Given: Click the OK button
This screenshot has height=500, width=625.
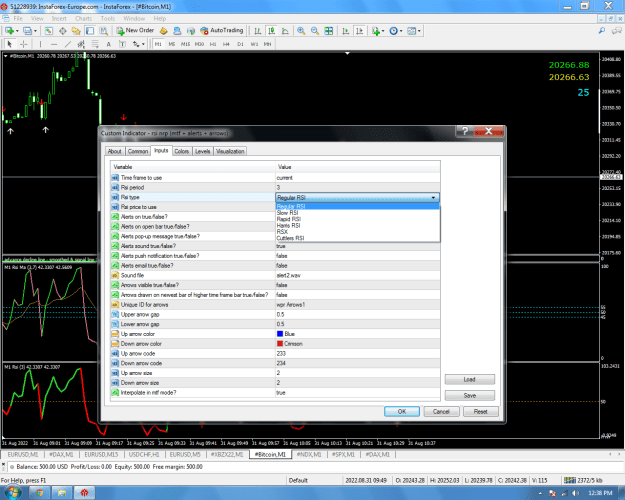Looking at the screenshot, I should pyautogui.click(x=401, y=411).
